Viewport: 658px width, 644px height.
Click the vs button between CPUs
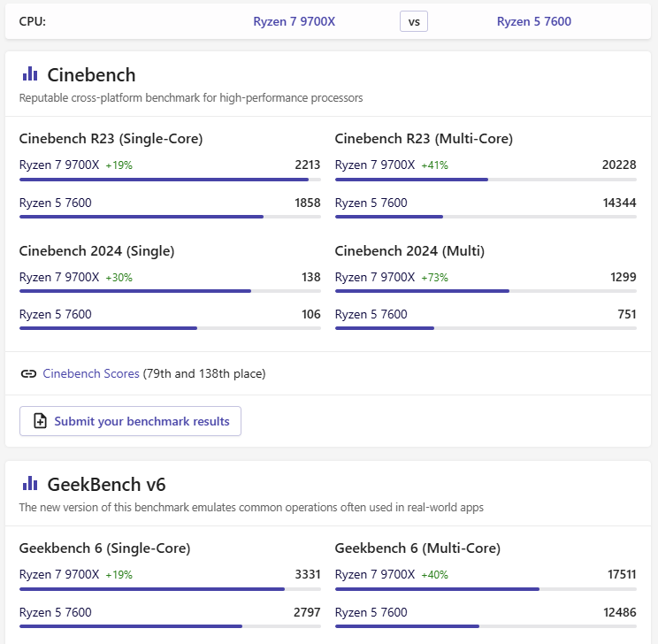point(414,21)
